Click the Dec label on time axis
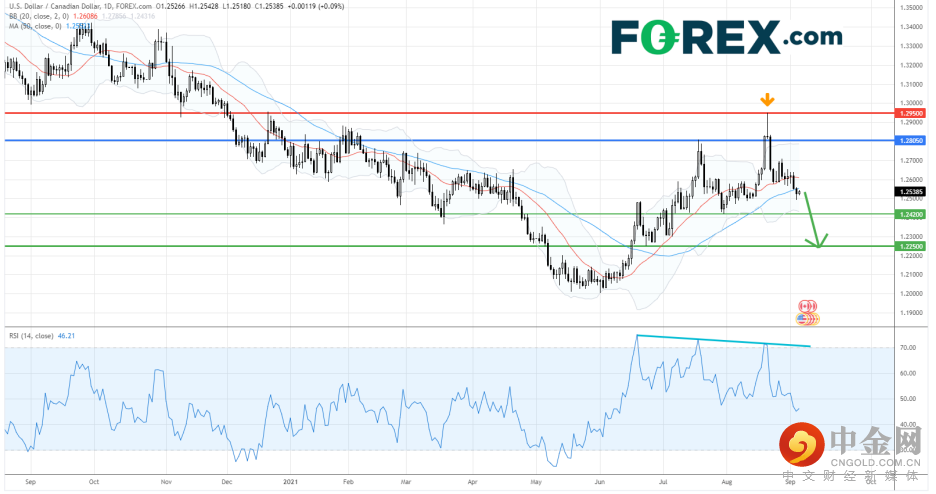 226,481
